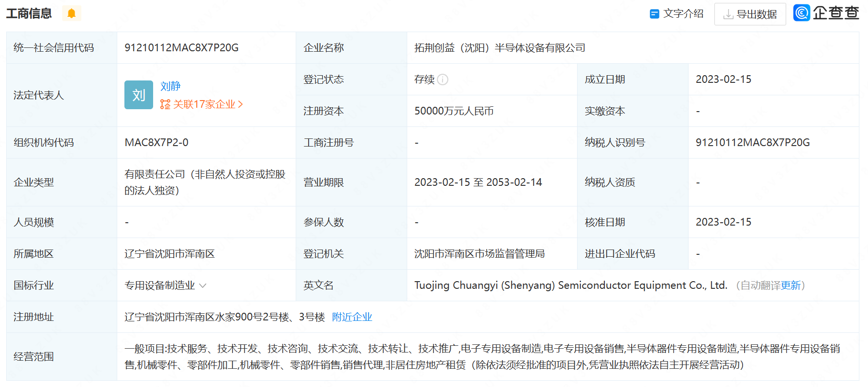
Task: Click credit code 91210112MAC8X7P20G beside 统一社会信用代码
Action: click(181, 48)
